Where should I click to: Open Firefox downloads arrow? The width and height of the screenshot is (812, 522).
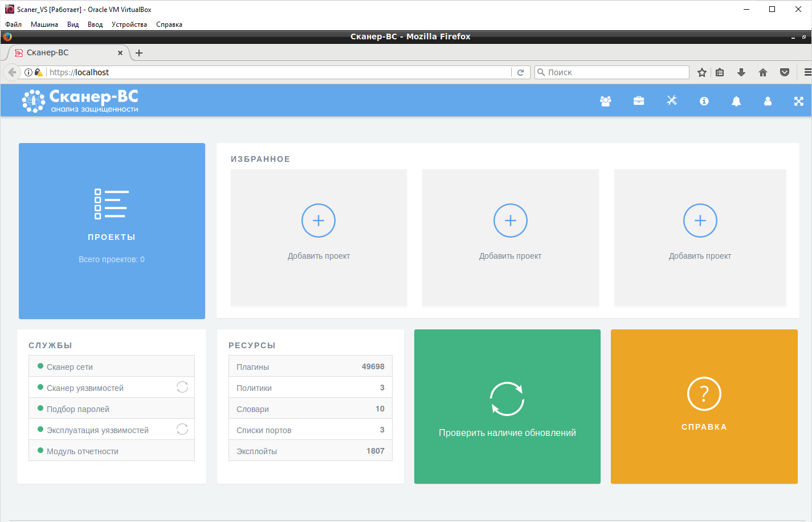[x=741, y=72]
